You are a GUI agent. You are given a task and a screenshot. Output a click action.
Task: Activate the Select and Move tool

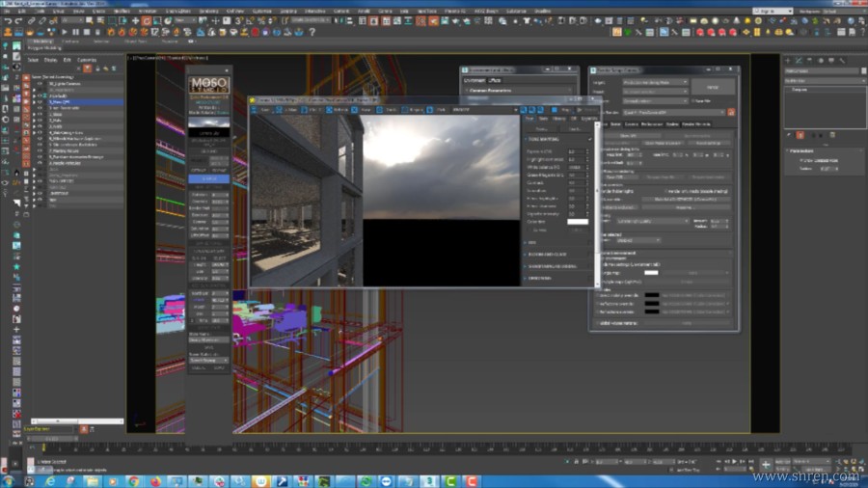point(135,21)
